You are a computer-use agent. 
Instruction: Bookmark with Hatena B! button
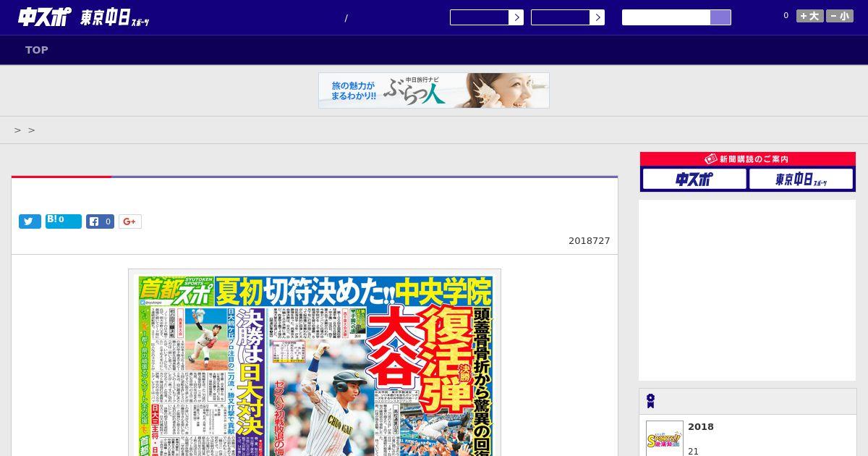coord(64,221)
